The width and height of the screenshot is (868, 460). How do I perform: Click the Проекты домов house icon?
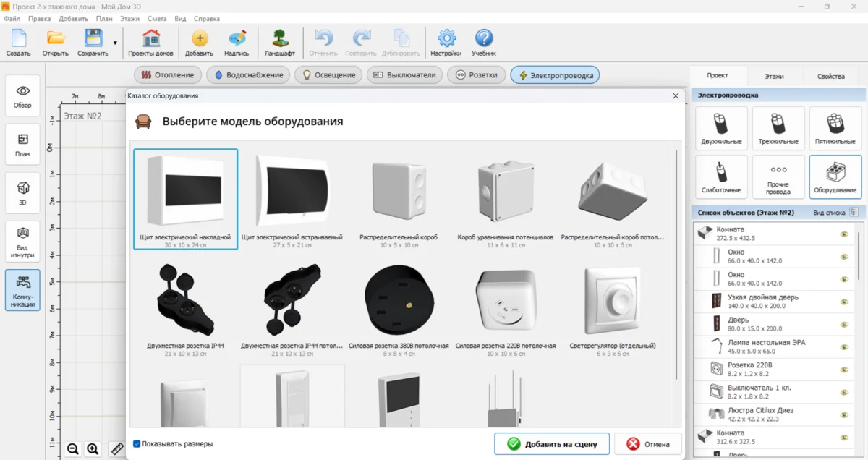pyautogui.click(x=150, y=43)
